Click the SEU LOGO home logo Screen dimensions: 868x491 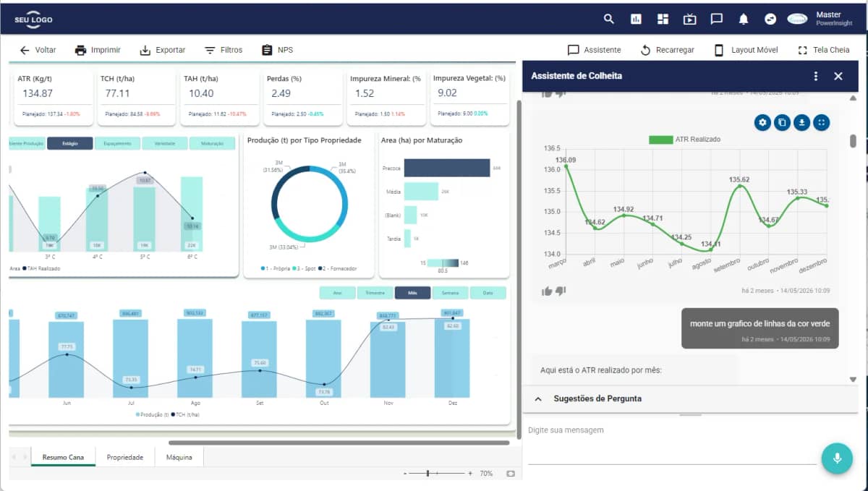pos(33,20)
